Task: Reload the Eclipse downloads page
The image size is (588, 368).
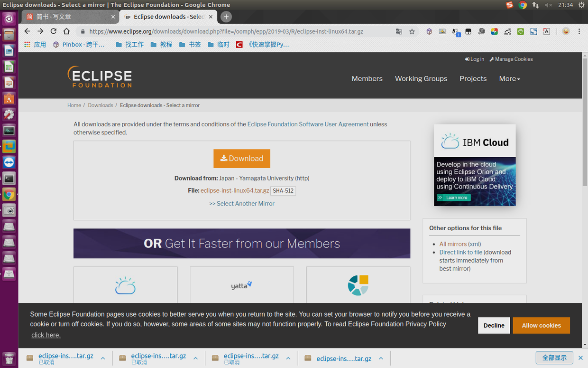Action: [54, 31]
